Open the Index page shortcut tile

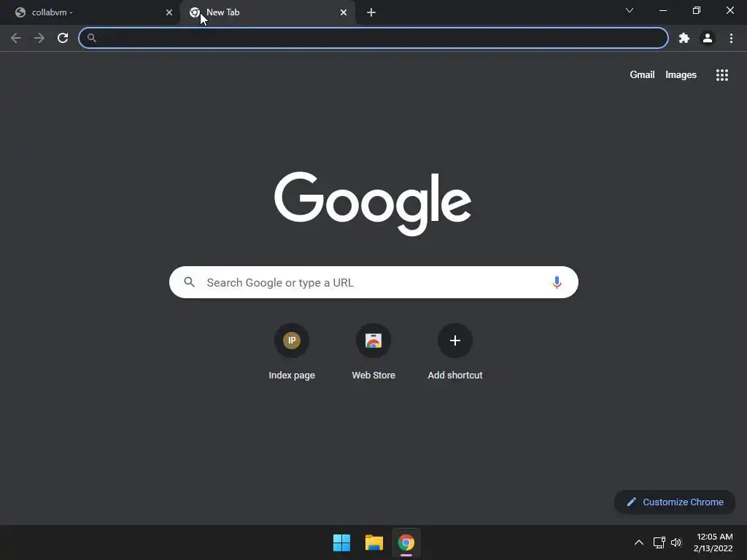click(x=292, y=352)
